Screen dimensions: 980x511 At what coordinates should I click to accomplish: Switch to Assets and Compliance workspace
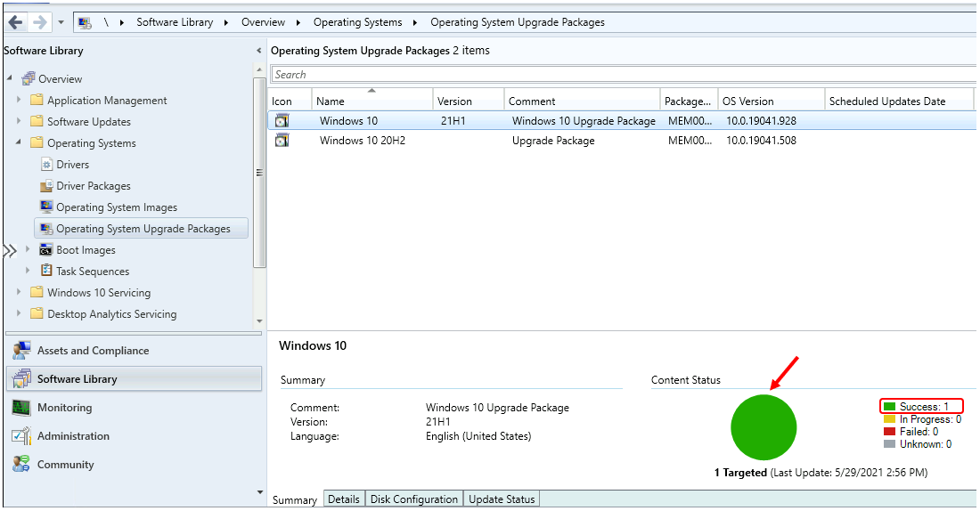(133, 351)
